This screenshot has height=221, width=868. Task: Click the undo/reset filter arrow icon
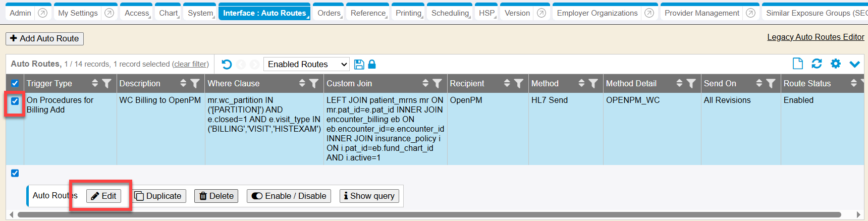click(x=227, y=64)
